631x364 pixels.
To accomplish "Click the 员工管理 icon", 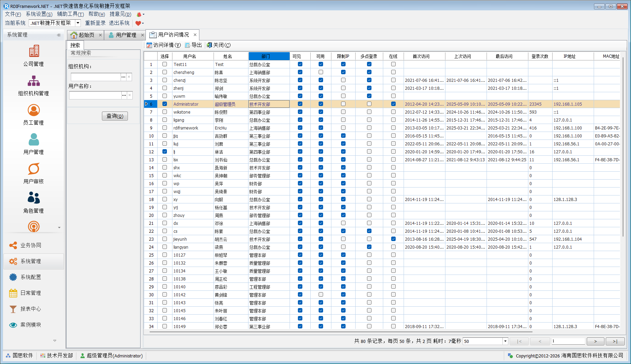I will (x=34, y=111).
